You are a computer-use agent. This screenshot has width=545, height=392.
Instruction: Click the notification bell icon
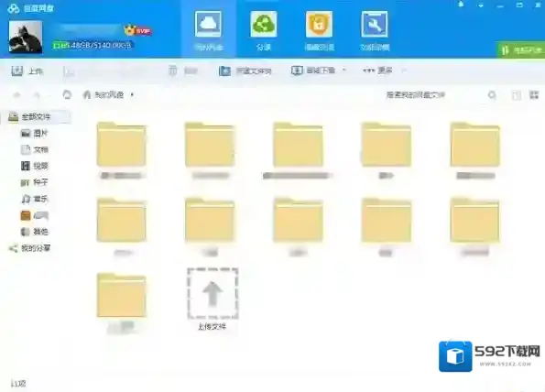click(462, 5)
